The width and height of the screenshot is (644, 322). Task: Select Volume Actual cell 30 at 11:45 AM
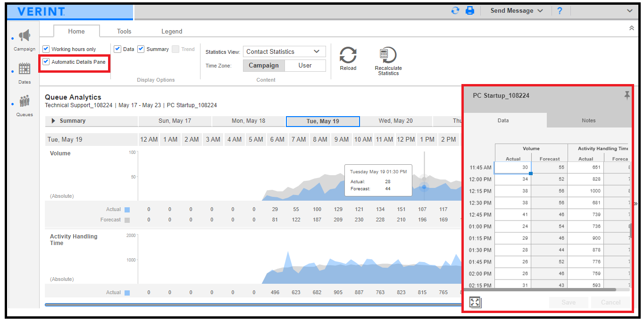(x=513, y=168)
